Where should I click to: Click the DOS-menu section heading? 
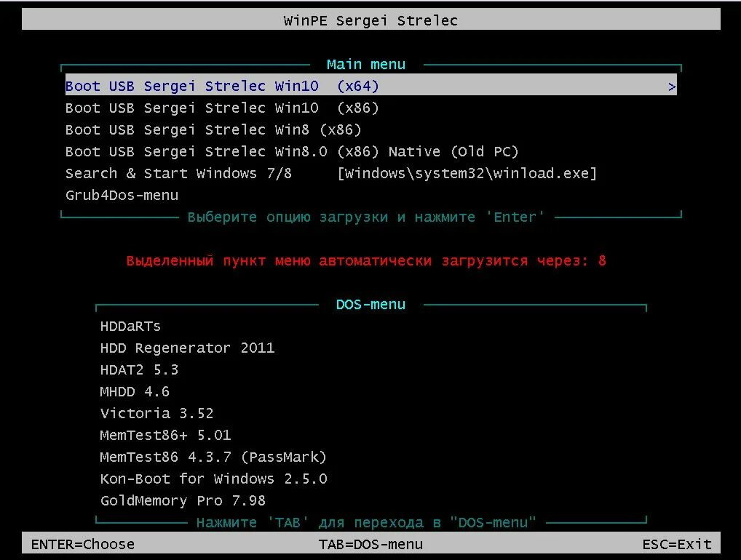[x=371, y=305]
